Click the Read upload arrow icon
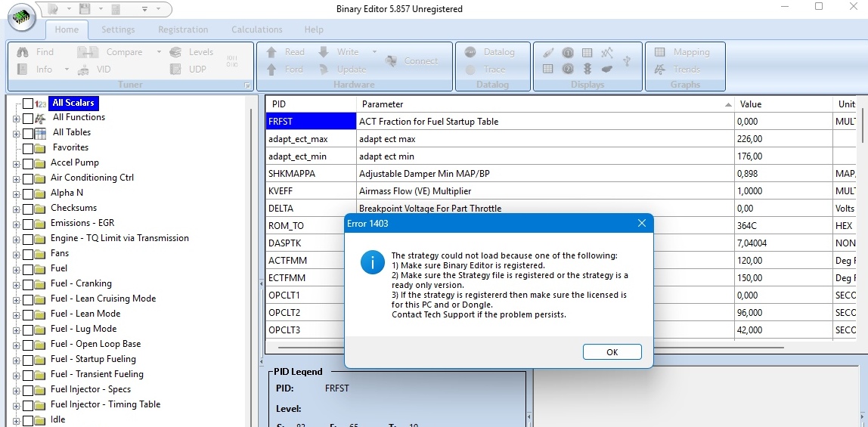 tap(272, 52)
